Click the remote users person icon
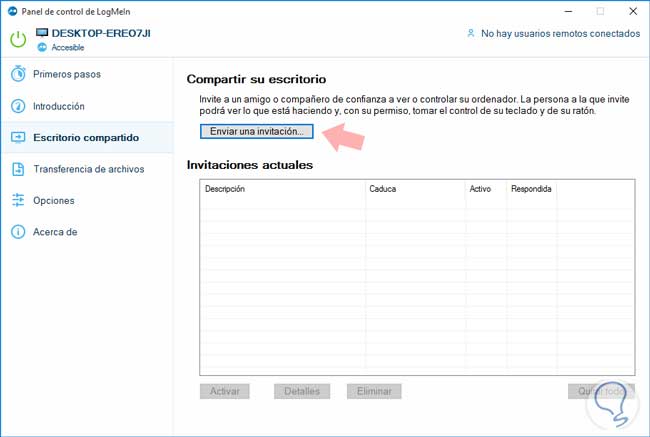This screenshot has width=650, height=437. pos(471,33)
